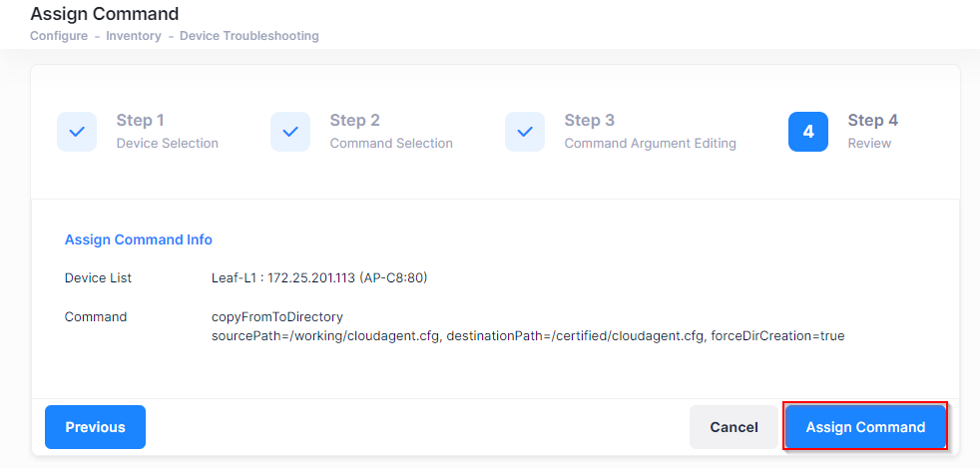Navigate to the Inventory breadcrumb
Screen dimensions: 980x468
[x=135, y=36]
